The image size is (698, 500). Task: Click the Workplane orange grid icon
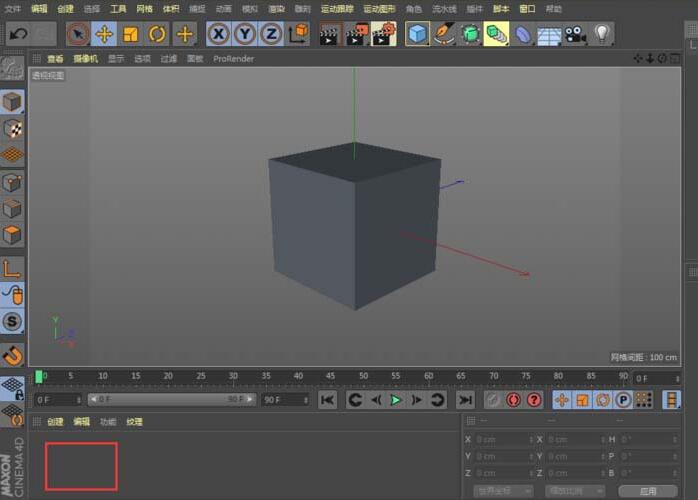pos(12,155)
